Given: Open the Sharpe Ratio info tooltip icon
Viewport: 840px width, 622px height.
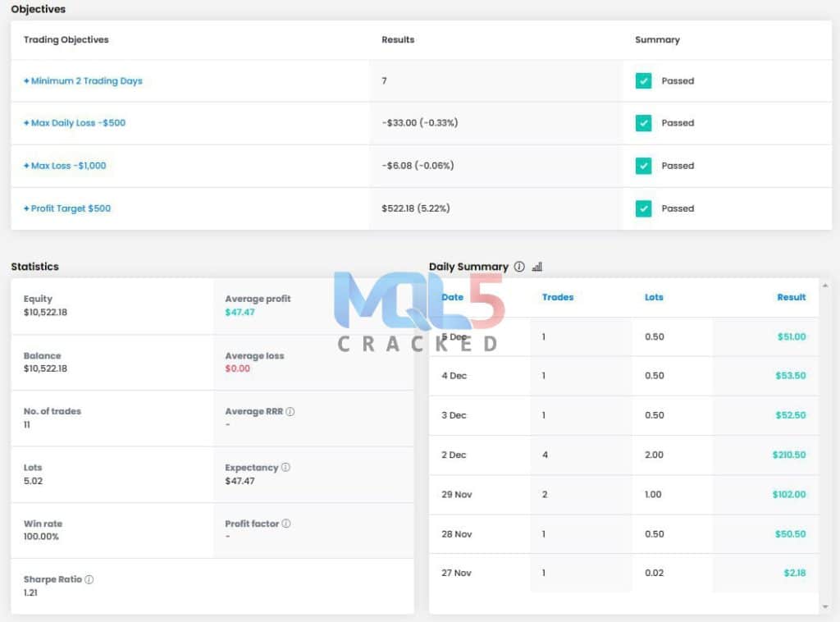Looking at the screenshot, I should 89,579.
